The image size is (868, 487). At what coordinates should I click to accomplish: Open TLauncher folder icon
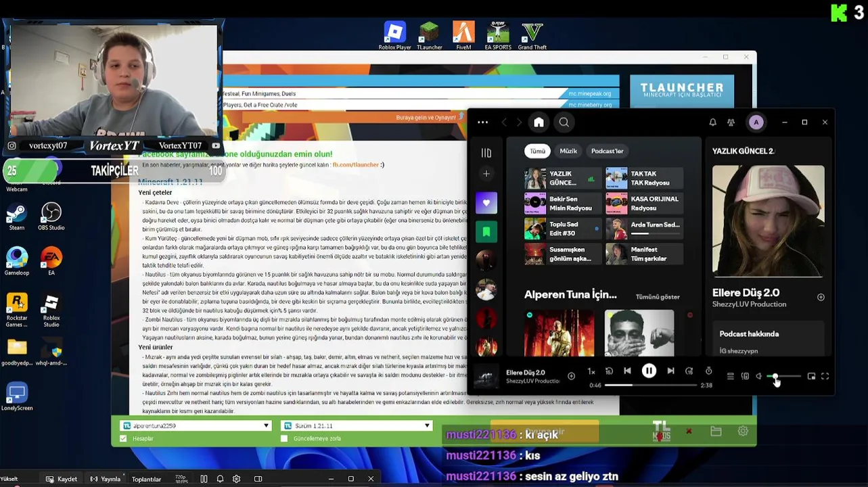click(716, 431)
